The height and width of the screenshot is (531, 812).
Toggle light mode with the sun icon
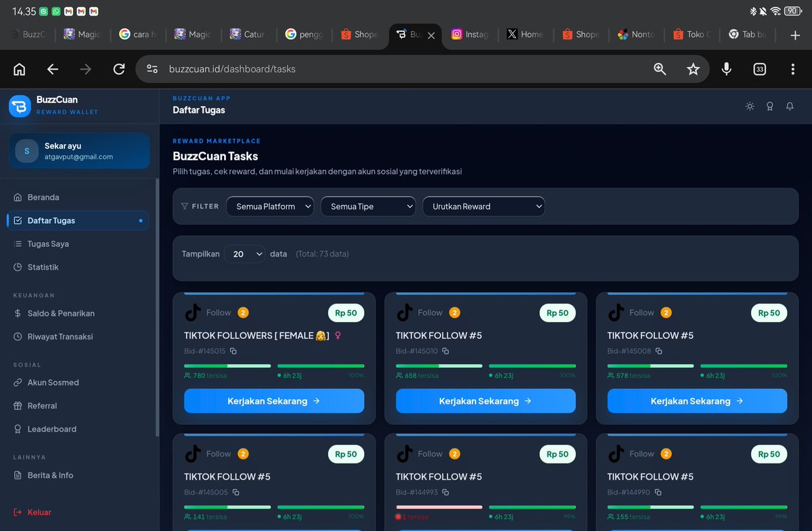[x=750, y=106]
